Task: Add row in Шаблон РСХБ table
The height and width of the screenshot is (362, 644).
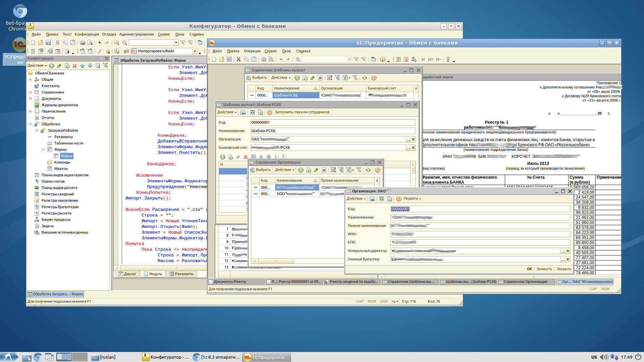Action: (x=222, y=157)
